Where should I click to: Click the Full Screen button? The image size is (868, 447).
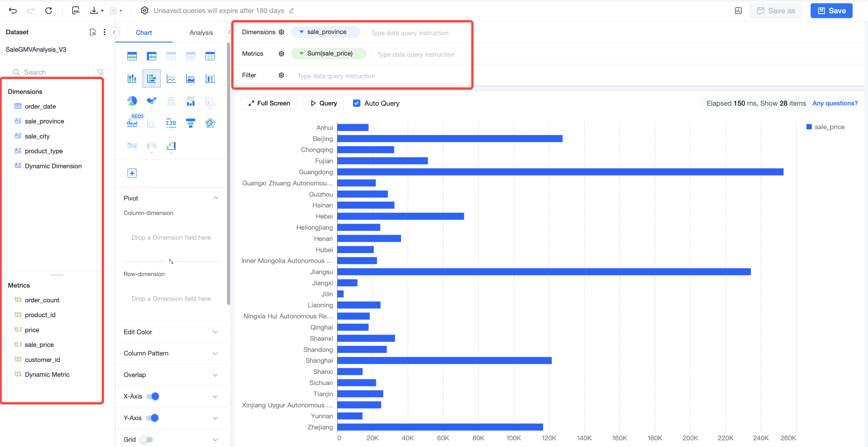coord(269,103)
